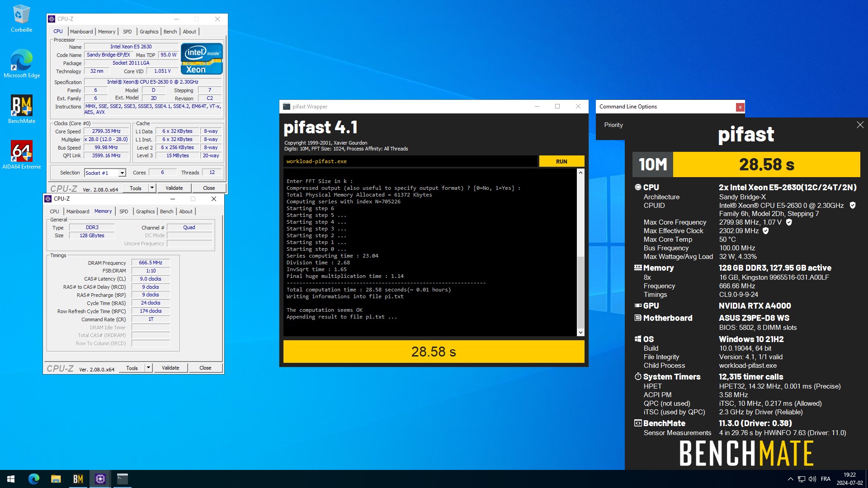The height and width of the screenshot is (488, 868).
Task: Click Tools button in upper CPU-Z
Action: point(136,188)
